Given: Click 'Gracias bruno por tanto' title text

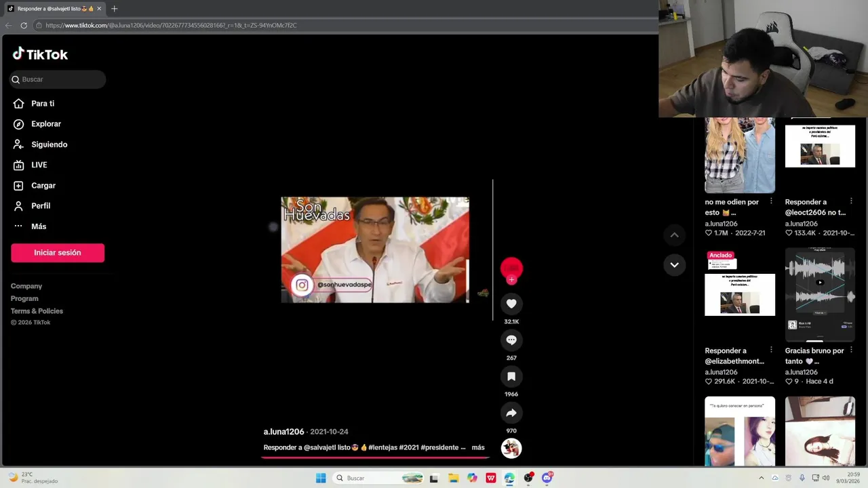Looking at the screenshot, I should 814,356.
